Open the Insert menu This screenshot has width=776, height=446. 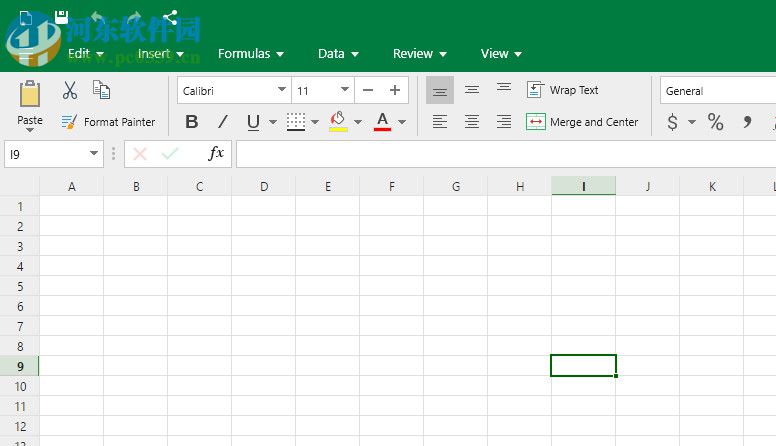pos(161,53)
